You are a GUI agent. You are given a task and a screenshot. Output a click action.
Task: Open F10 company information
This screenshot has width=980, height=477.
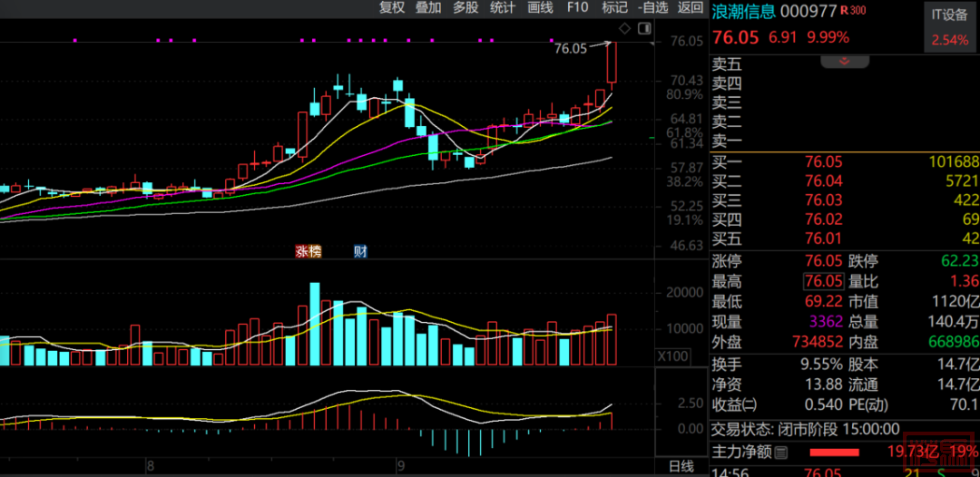[577, 7]
